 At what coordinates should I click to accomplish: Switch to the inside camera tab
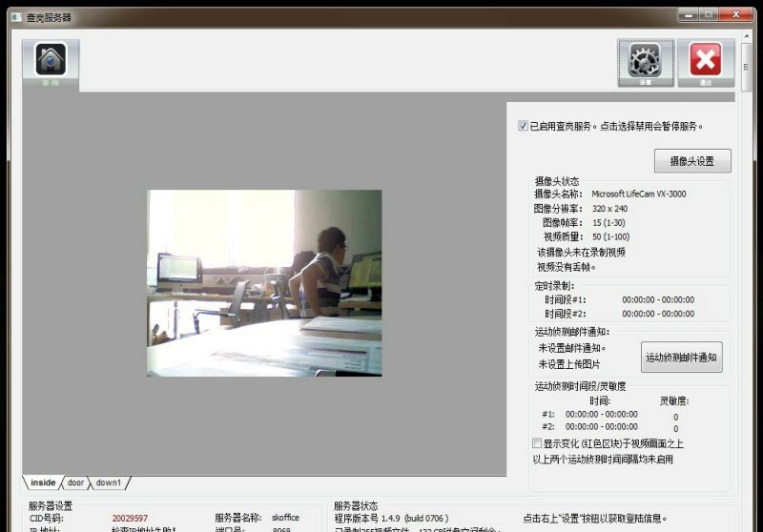(x=43, y=482)
